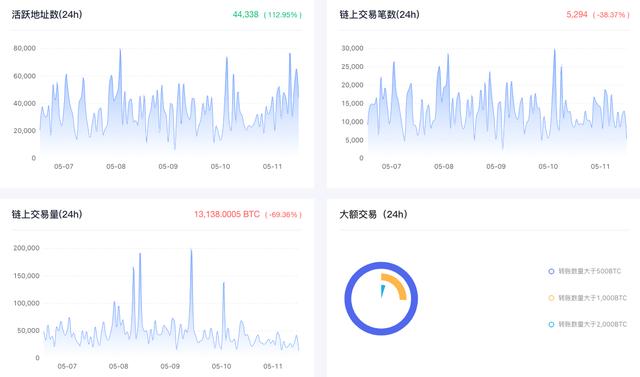Viewport: 640px width, 377px height.
Task: Click the 60,000 axis label in active addresses chart
Action: 24,76
